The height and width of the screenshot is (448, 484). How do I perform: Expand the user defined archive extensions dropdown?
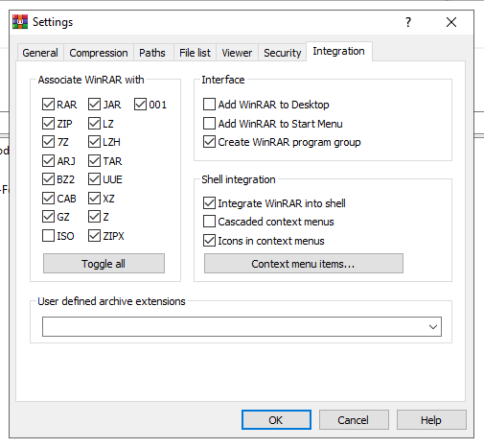433,327
